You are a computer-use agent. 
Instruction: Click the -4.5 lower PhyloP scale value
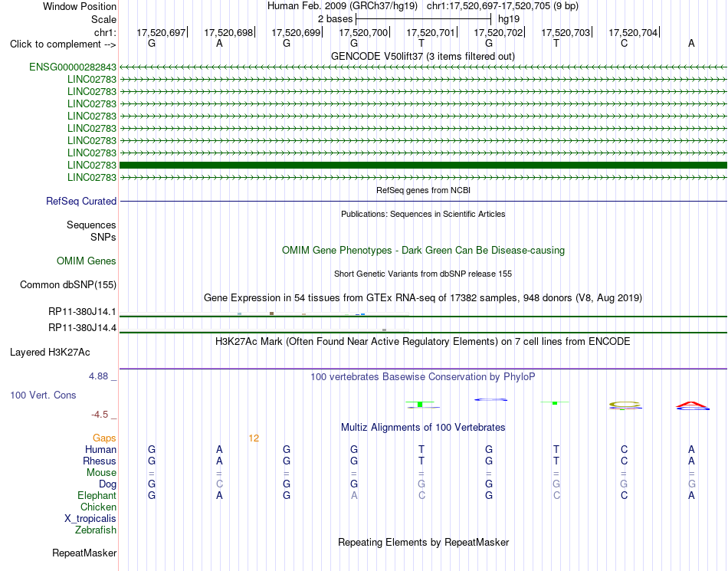coord(100,414)
